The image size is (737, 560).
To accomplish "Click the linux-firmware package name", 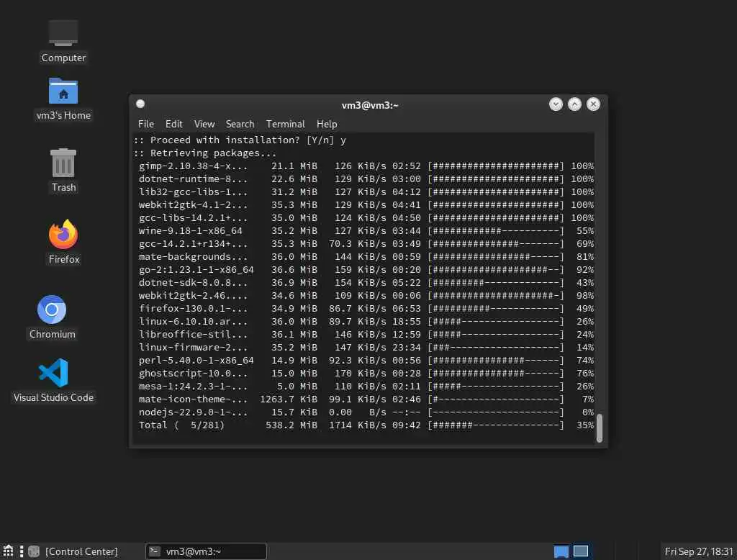I will 193,347.
